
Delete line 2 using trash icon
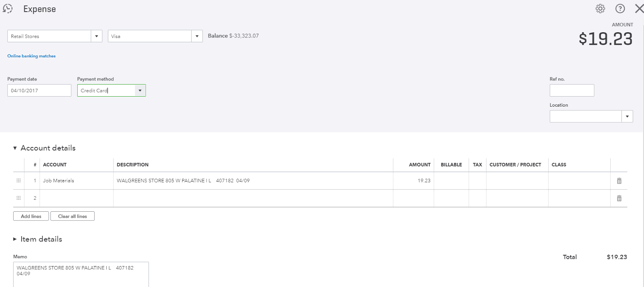[619, 198]
